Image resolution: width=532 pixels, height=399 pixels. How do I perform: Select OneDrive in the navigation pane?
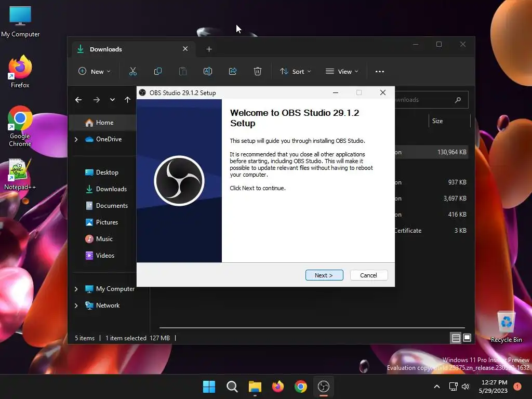click(x=108, y=139)
